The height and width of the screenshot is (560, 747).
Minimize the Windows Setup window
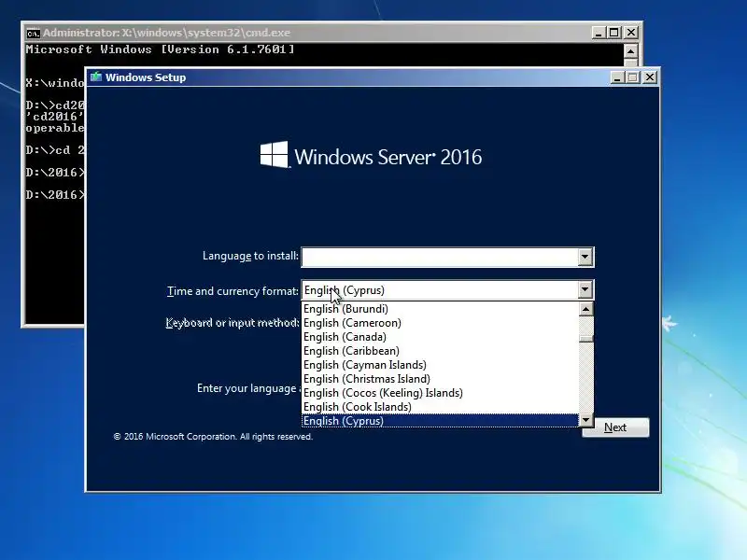[617, 77]
